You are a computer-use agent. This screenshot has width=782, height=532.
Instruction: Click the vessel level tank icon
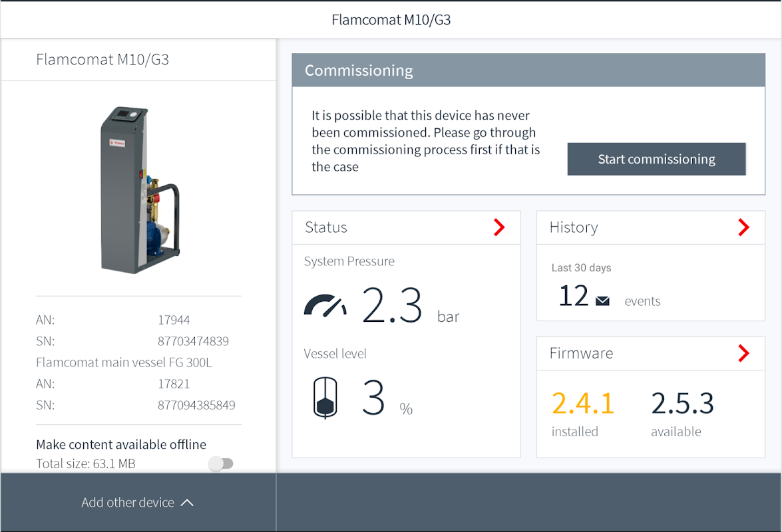325,397
